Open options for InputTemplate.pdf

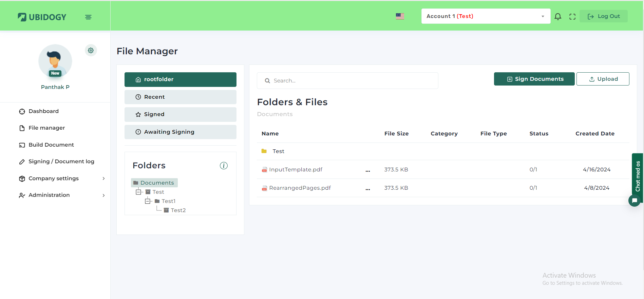tap(368, 170)
